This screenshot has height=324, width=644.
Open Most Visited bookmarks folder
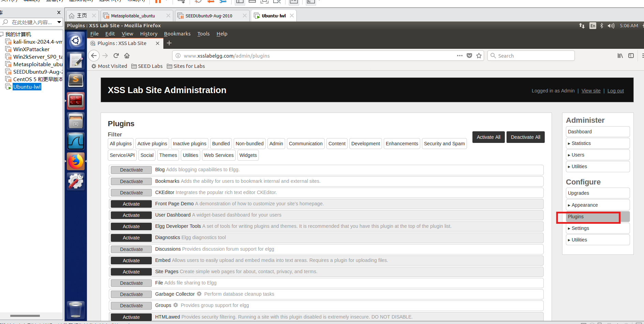(109, 66)
